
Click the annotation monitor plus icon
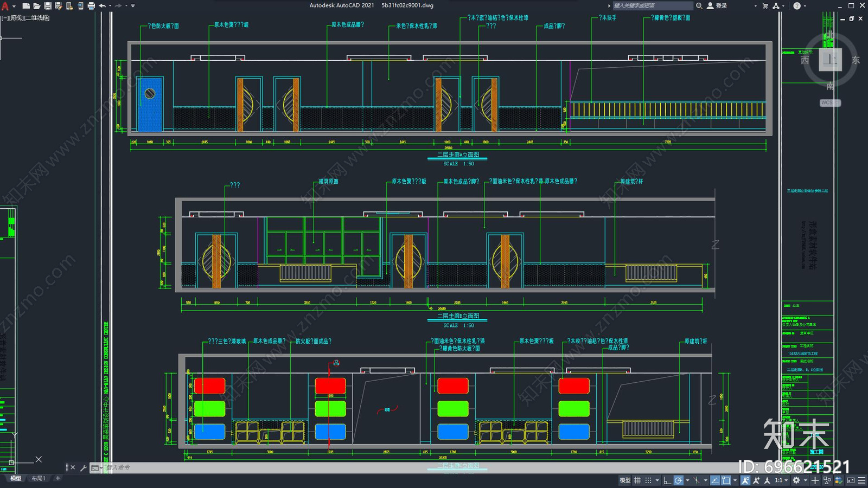point(815,480)
